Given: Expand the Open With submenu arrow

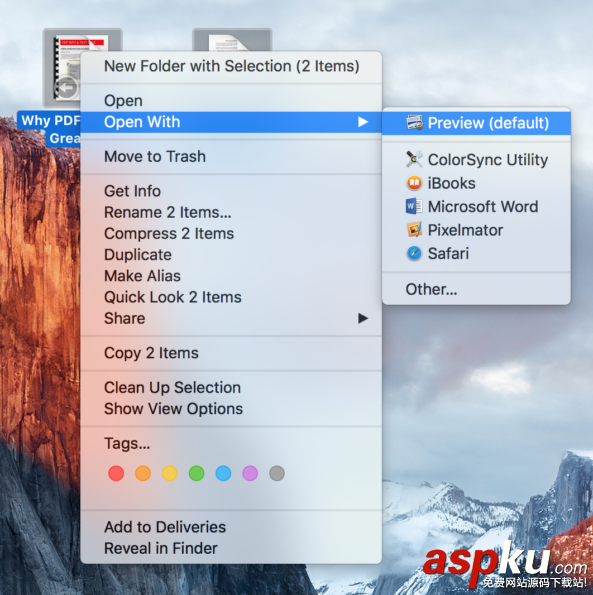Looking at the screenshot, I should click(x=363, y=122).
